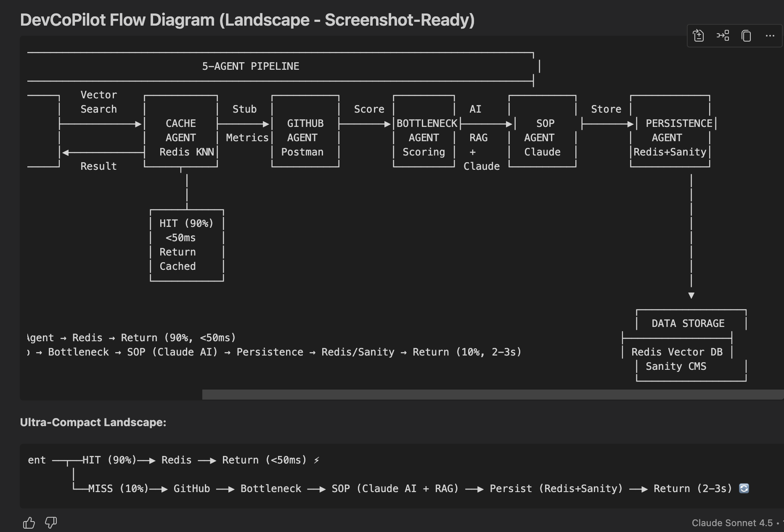
Task: Click the 'RAG' label
Action: 479,138
